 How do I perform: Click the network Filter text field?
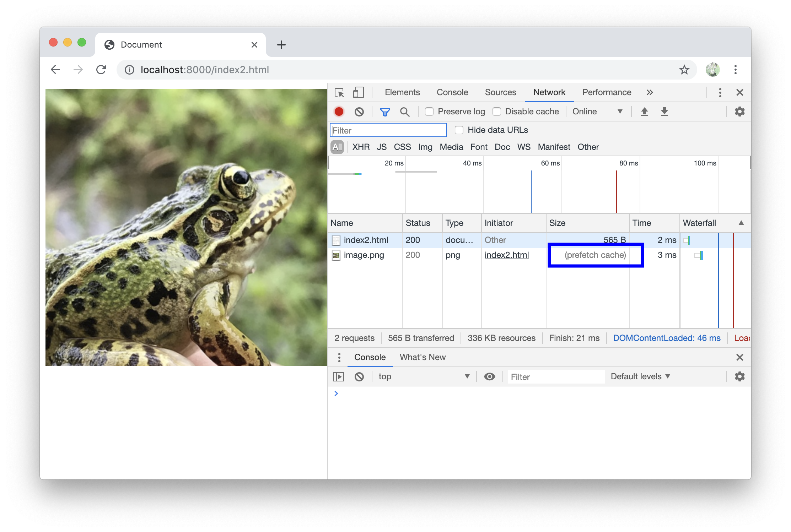coord(388,130)
